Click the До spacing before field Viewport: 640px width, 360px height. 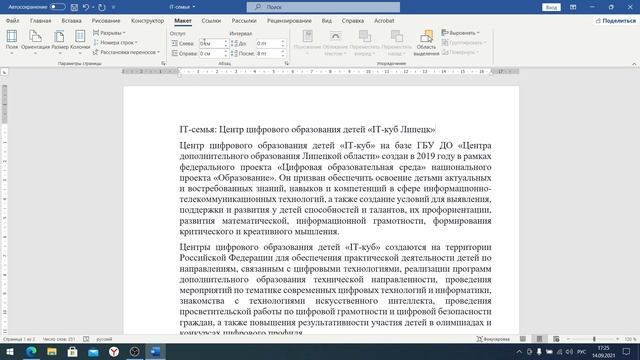tap(270, 43)
